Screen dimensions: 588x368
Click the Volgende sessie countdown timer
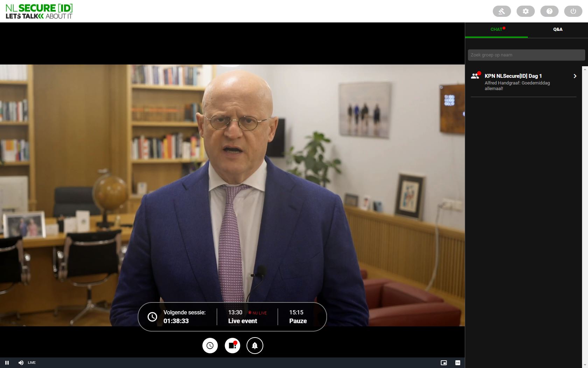[x=184, y=317]
